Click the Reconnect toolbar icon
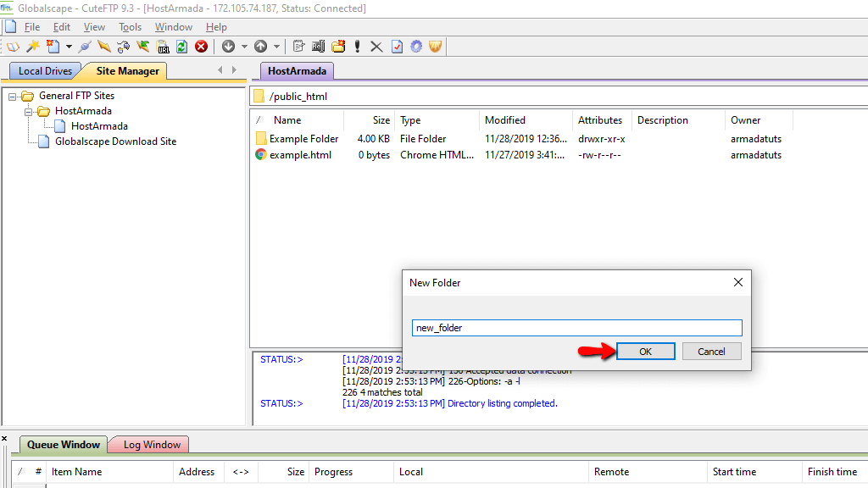The image size is (868, 488). [124, 47]
